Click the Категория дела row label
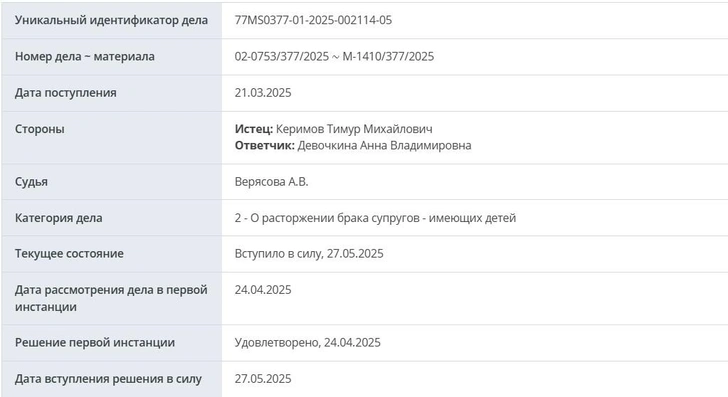The width and height of the screenshot is (728, 397). 58,218
